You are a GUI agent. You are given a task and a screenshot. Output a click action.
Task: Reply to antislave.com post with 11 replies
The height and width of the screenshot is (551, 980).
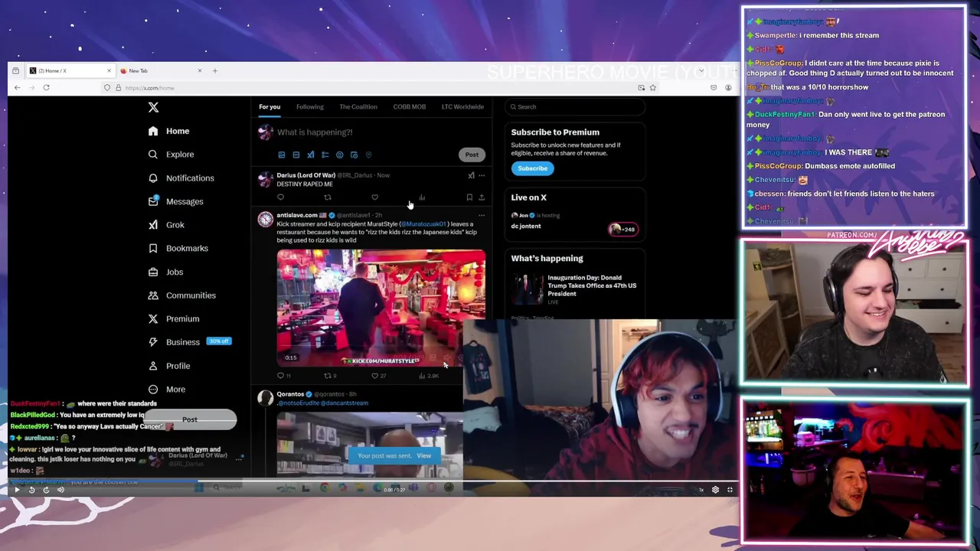click(284, 376)
